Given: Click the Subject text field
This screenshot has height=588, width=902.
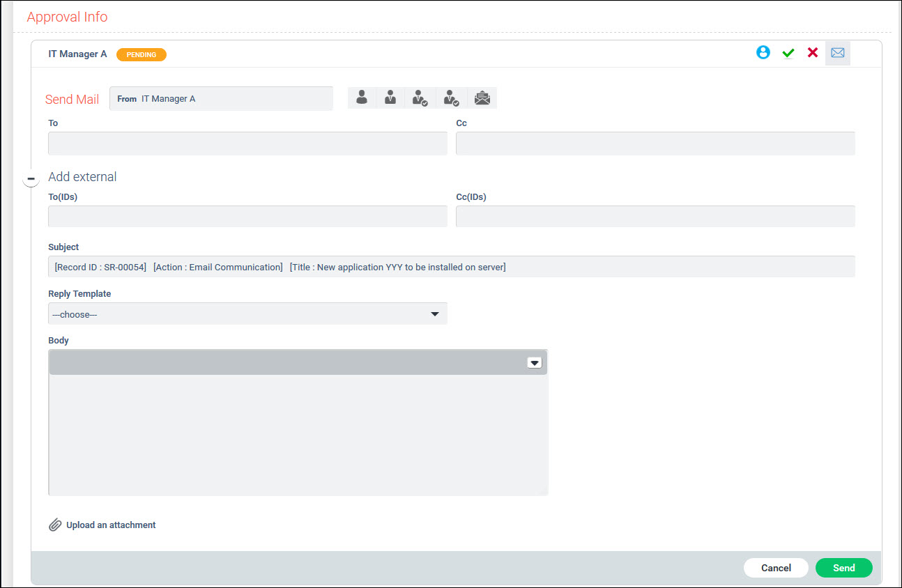Looking at the screenshot, I should point(451,267).
